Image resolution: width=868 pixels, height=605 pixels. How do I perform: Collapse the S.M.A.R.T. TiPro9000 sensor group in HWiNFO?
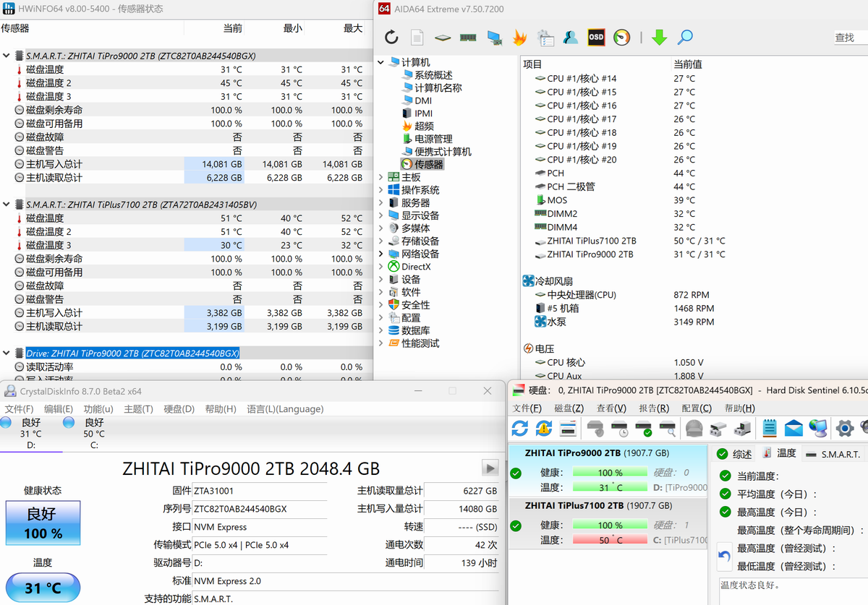[7, 56]
